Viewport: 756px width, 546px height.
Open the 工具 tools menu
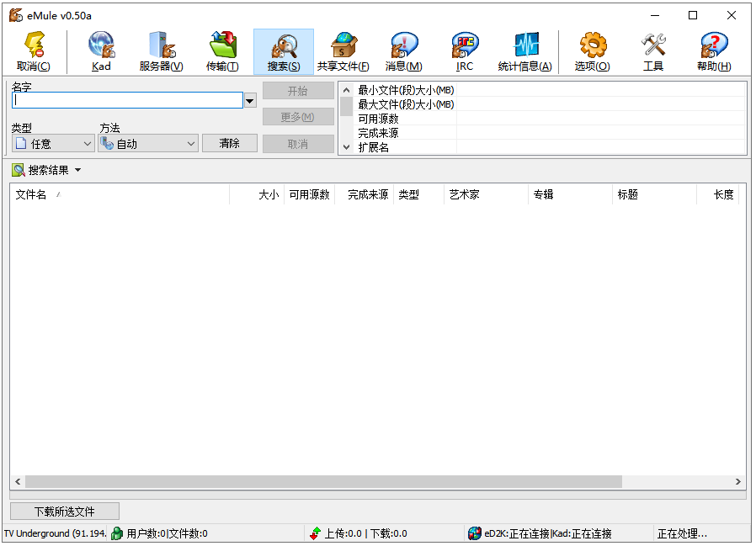[x=653, y=51]
